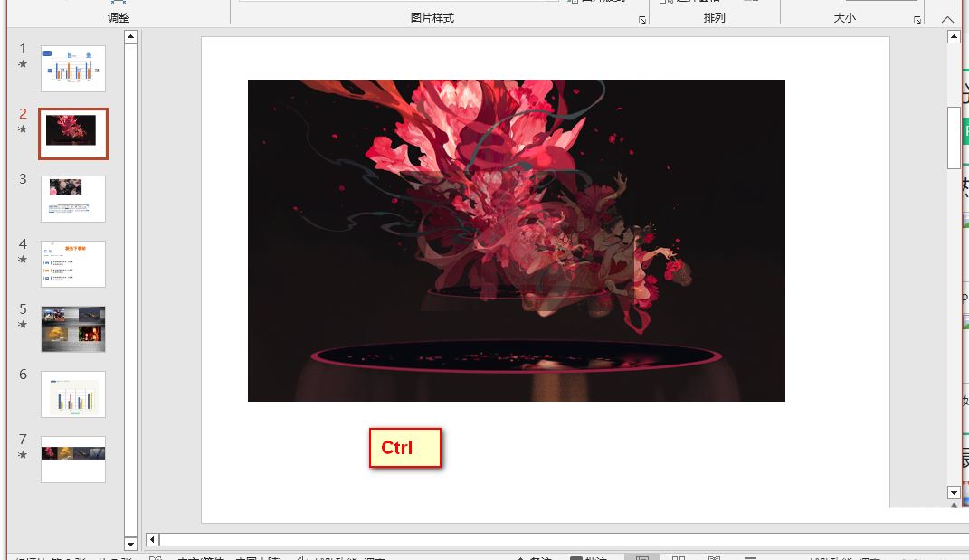Select slide 1 thumbnail with charts

coord(73,69)
